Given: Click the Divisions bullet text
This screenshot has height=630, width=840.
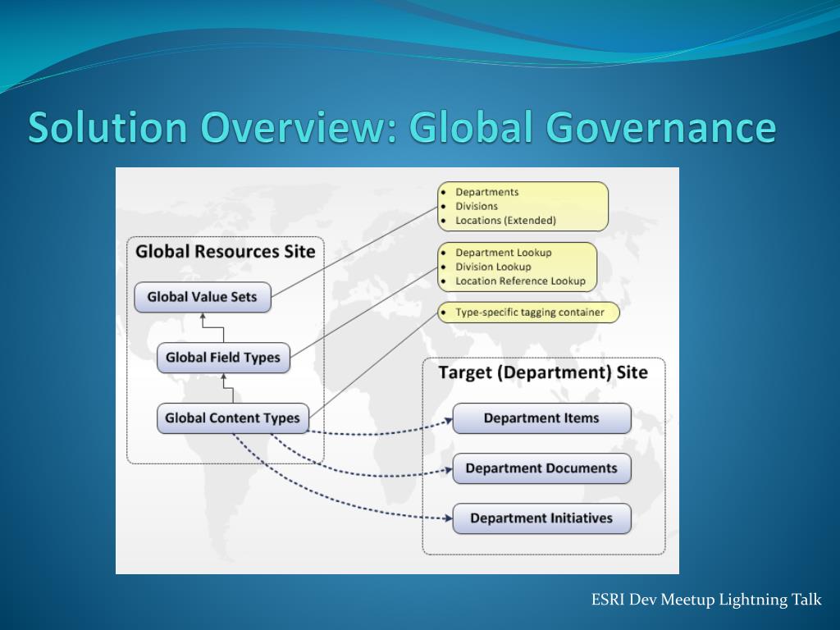Looking at the screenshot, I should (x=477, y=206).
